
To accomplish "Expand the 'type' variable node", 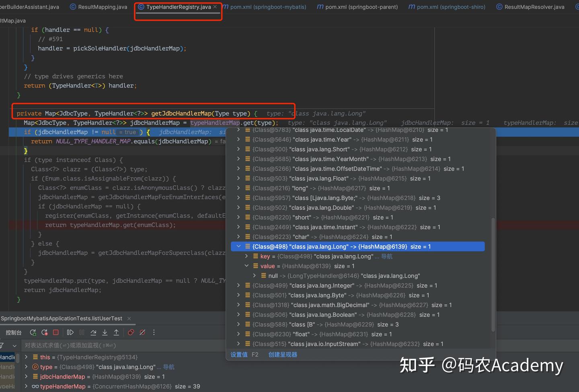I will click(x=26, y=367).
